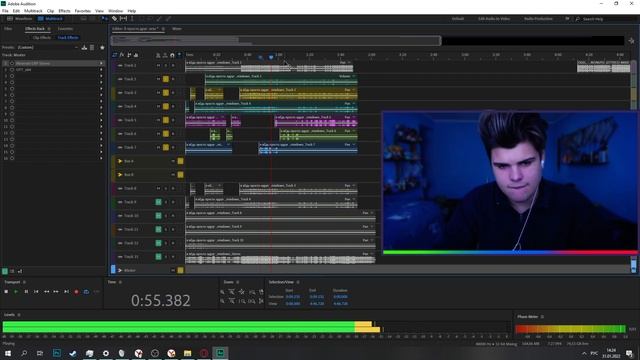Toggle green Mute button on Track 12

tap(158, 243)
